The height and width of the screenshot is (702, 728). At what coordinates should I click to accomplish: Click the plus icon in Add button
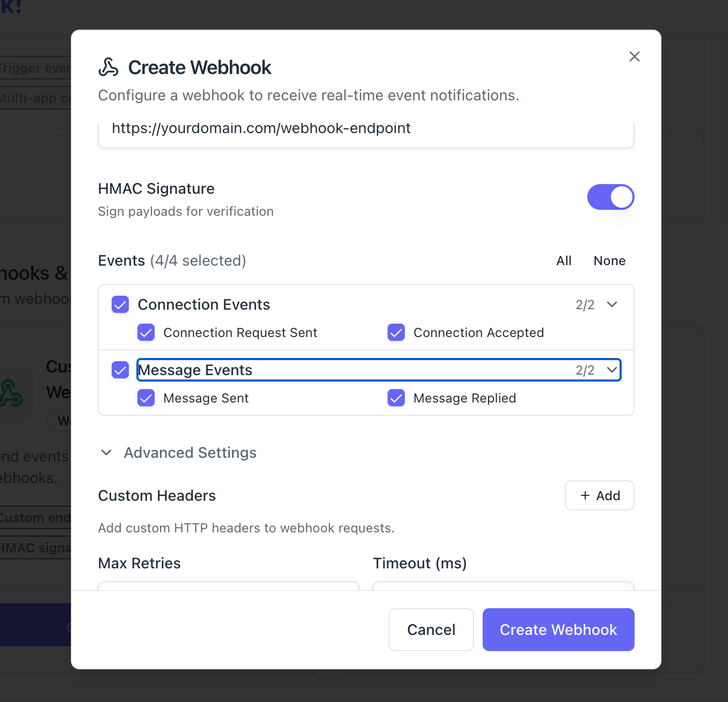585,495
